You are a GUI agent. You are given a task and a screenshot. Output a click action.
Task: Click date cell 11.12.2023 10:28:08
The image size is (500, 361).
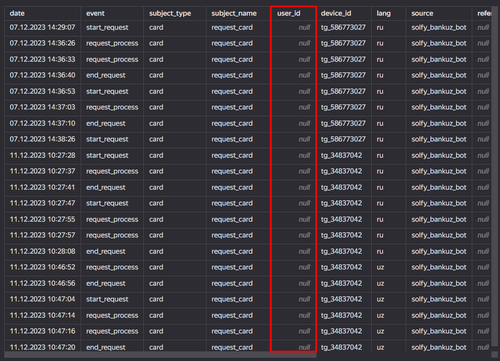[x=42, y=251]
